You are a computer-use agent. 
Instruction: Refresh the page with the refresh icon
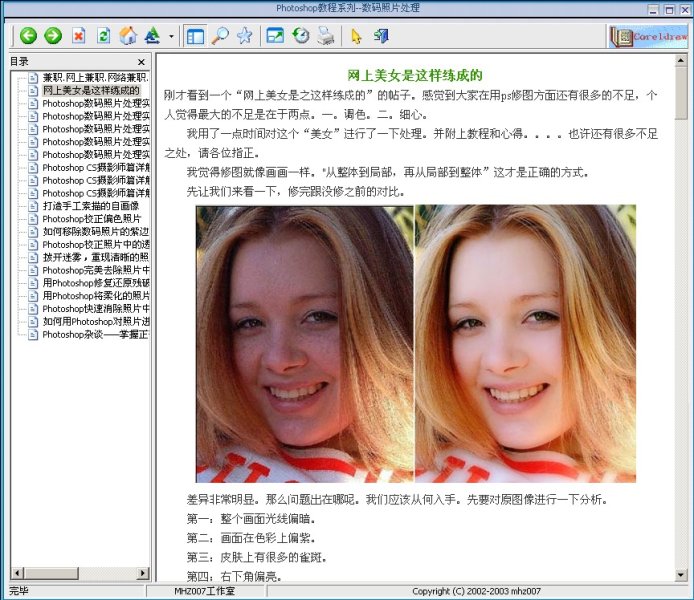point(103,36)
